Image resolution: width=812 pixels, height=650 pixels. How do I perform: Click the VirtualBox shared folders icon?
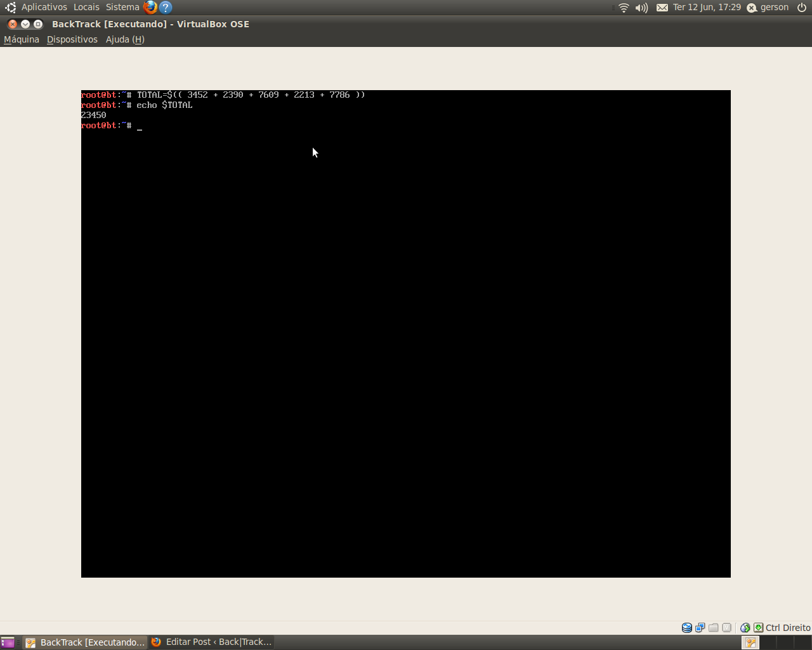click(714, 628)
